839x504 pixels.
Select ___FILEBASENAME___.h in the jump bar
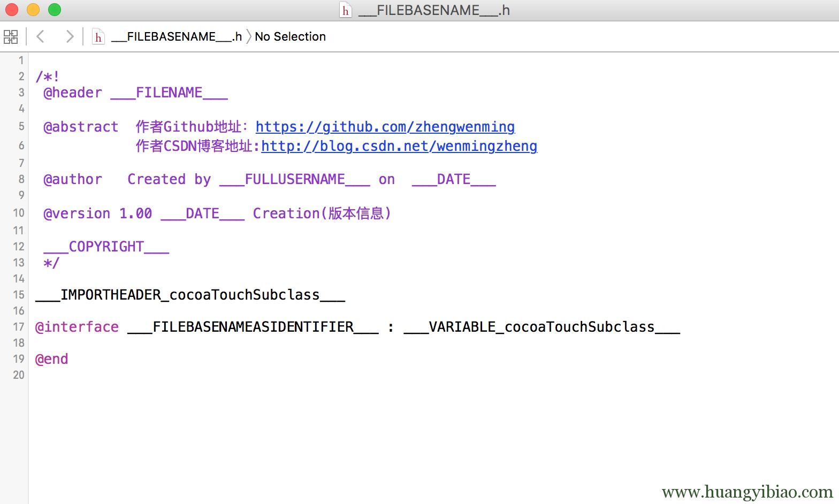pos(177,36)
